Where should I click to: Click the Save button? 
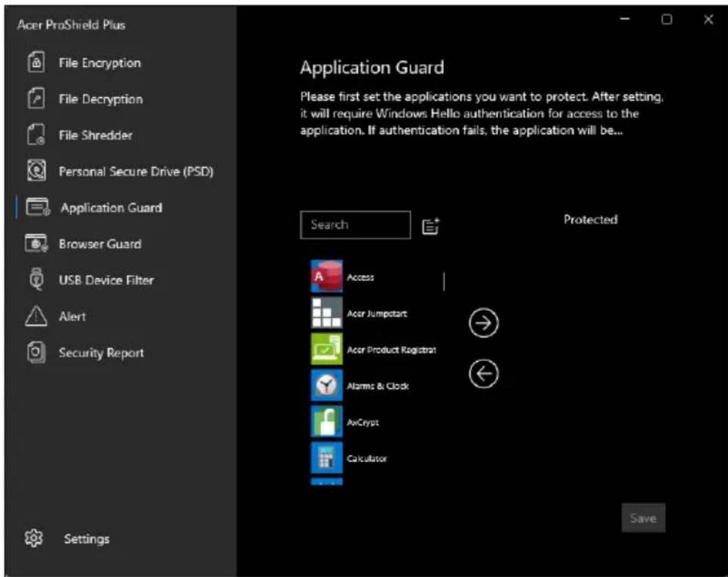[x=643, y=518]
